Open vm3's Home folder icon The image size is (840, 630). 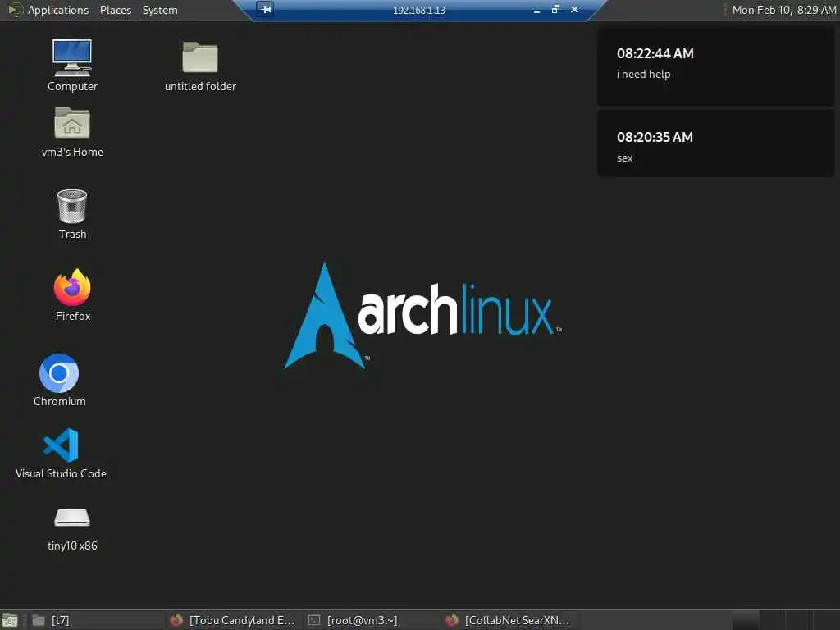click(x=72, y=132)
